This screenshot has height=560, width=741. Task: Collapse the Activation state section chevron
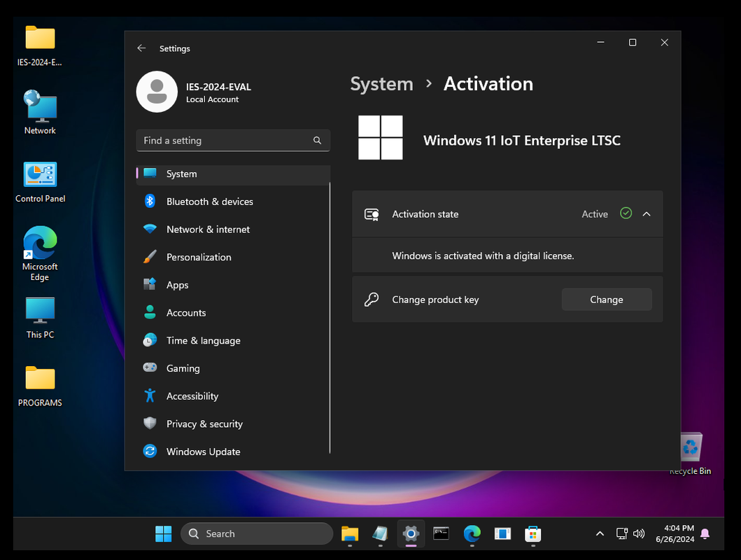[647, 214]
